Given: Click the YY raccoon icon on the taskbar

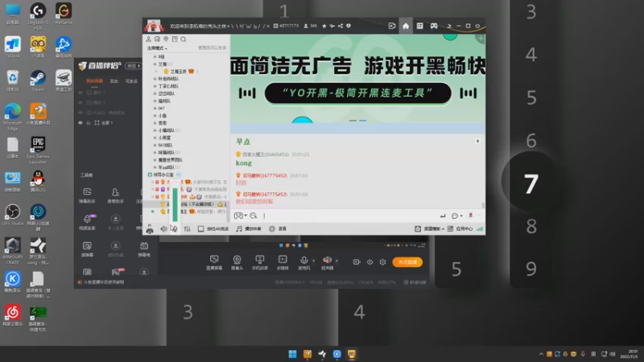Looking at the screenshot, I should pos(352,354).
